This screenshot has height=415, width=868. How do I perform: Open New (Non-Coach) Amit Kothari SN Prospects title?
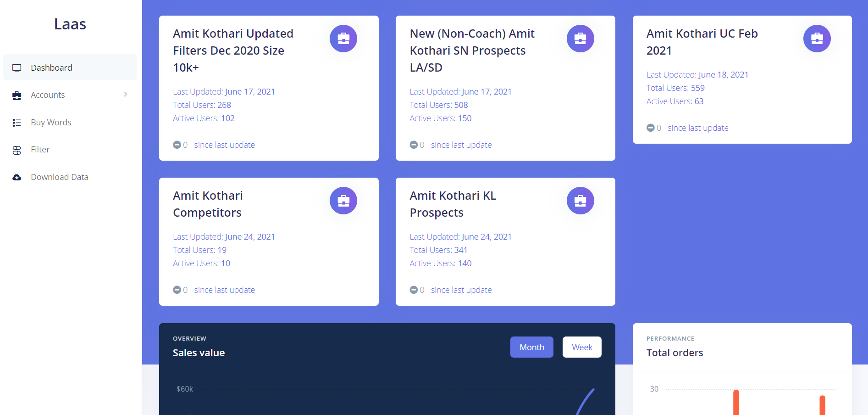click(472, 50)
